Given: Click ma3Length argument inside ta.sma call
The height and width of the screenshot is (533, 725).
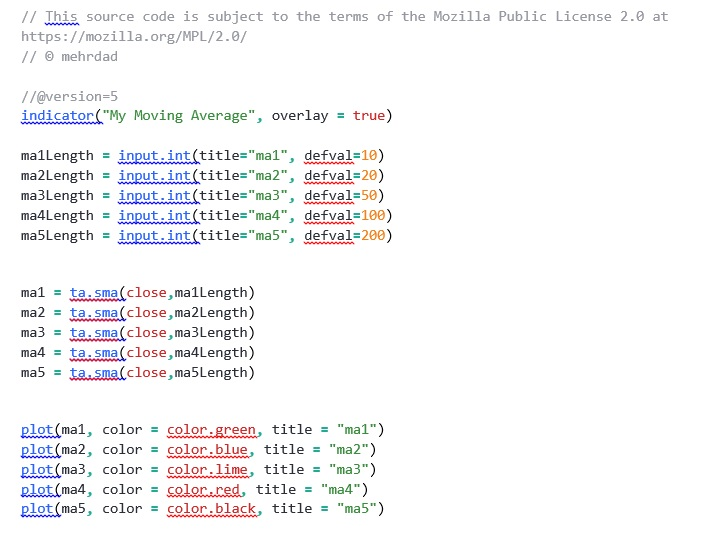Looking at the screenshot, I should point(211,333).
